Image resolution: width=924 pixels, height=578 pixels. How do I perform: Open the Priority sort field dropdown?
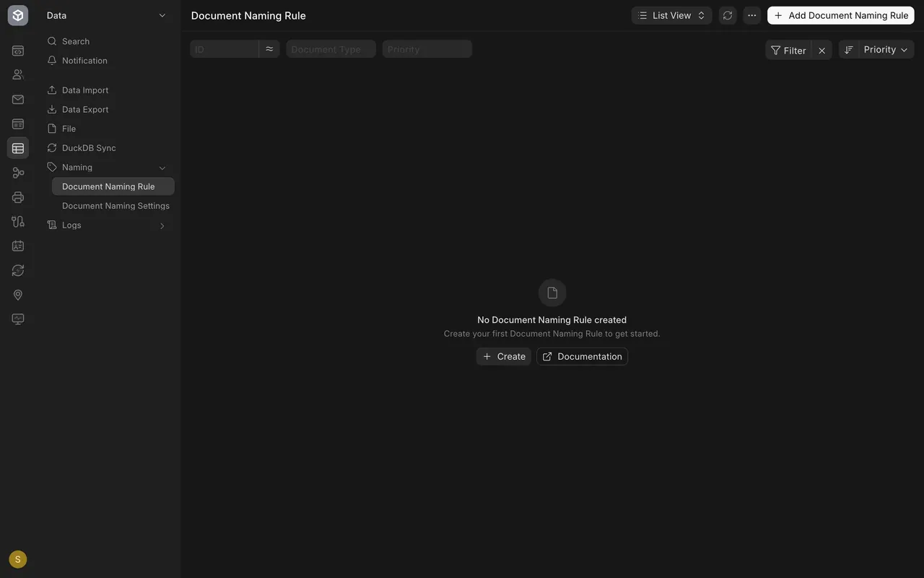(x=886, y=49)
